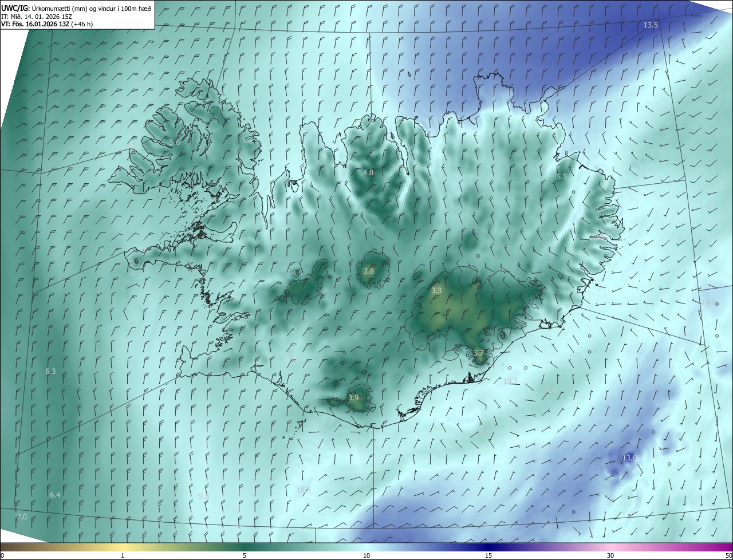
Task: Click the 9.8 value label
Action: [204, 496]
